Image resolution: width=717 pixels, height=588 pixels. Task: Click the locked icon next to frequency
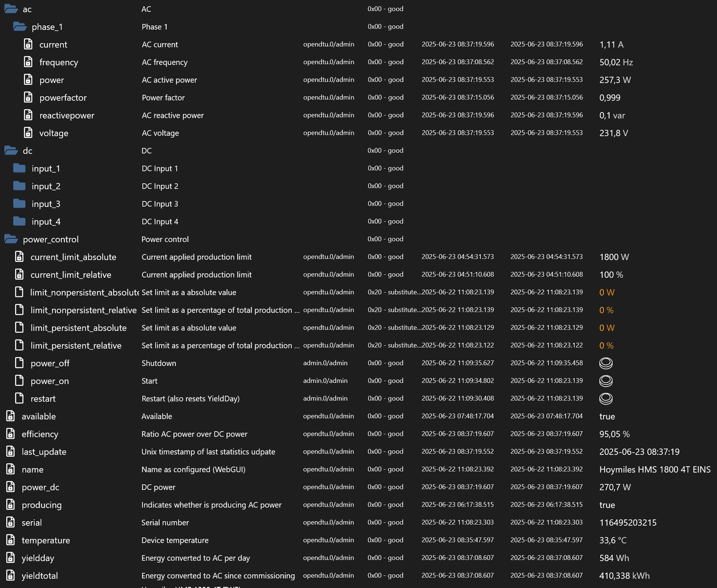(28, 62)
